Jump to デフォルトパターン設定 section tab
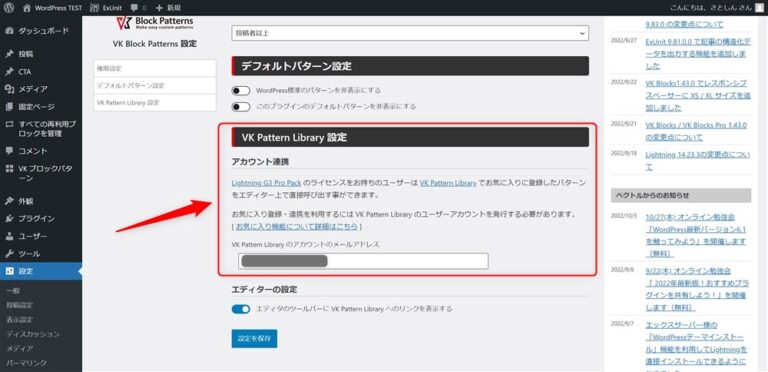This screenshot has height=372, width=768. (x=155, y=85)
